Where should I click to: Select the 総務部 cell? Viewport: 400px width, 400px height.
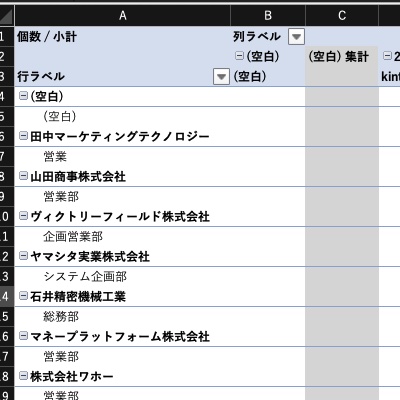coord(123,317)
